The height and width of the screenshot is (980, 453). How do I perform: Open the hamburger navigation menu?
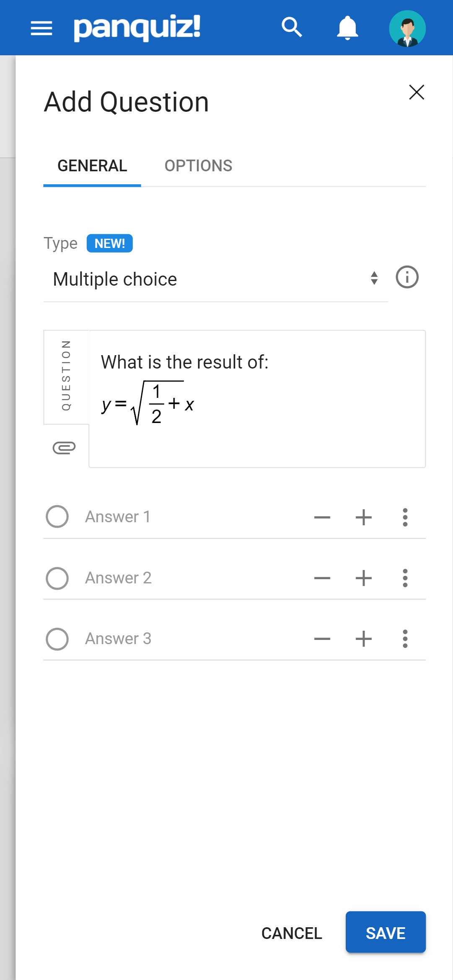point(41,28)
